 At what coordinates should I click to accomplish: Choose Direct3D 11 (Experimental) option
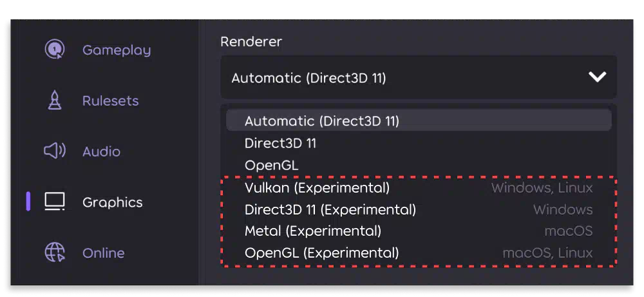419,210
